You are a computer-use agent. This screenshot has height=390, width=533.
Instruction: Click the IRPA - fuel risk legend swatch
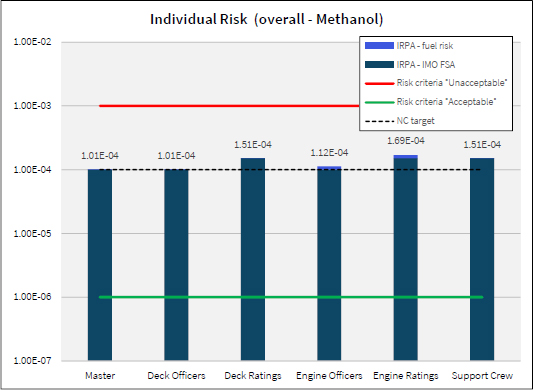pyautogui.click(x=379, y=46)
